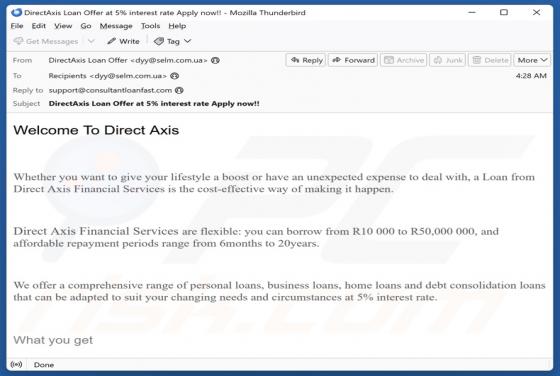Click the What you get heading

click(x=53, y=340)
